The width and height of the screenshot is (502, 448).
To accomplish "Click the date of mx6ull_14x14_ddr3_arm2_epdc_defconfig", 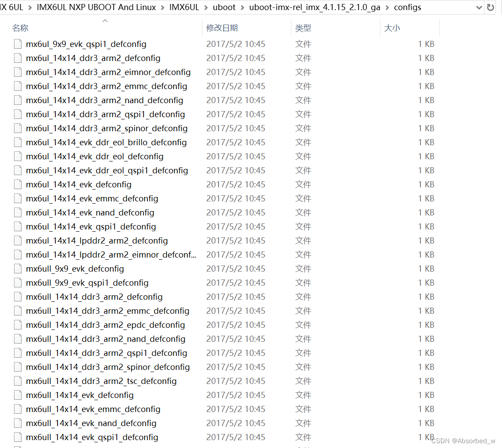I will tap(236, 325).
